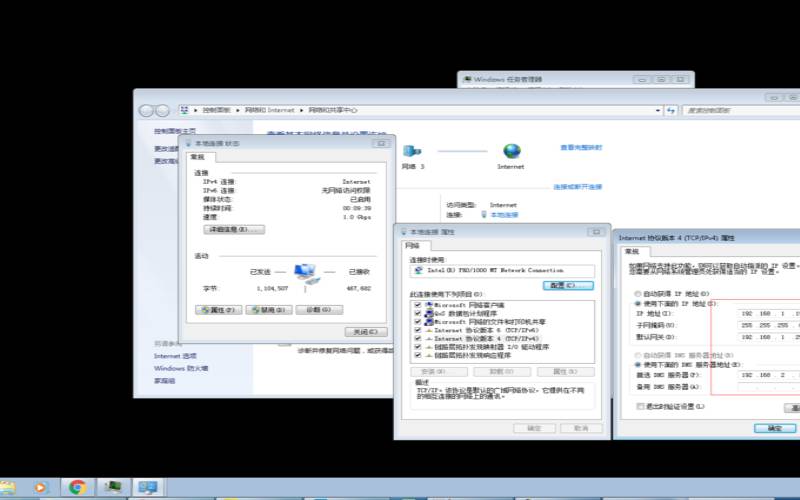This screenshot has height=500, width=800.
Task: Confirm TCP/IPv4 属性 with 确定
Action: pos(775,428)
